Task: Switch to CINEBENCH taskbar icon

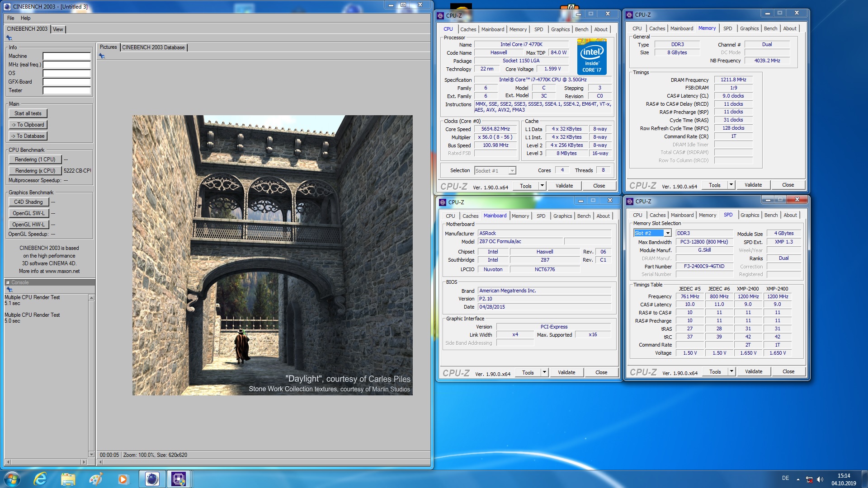Action: (x=152, y=479)
